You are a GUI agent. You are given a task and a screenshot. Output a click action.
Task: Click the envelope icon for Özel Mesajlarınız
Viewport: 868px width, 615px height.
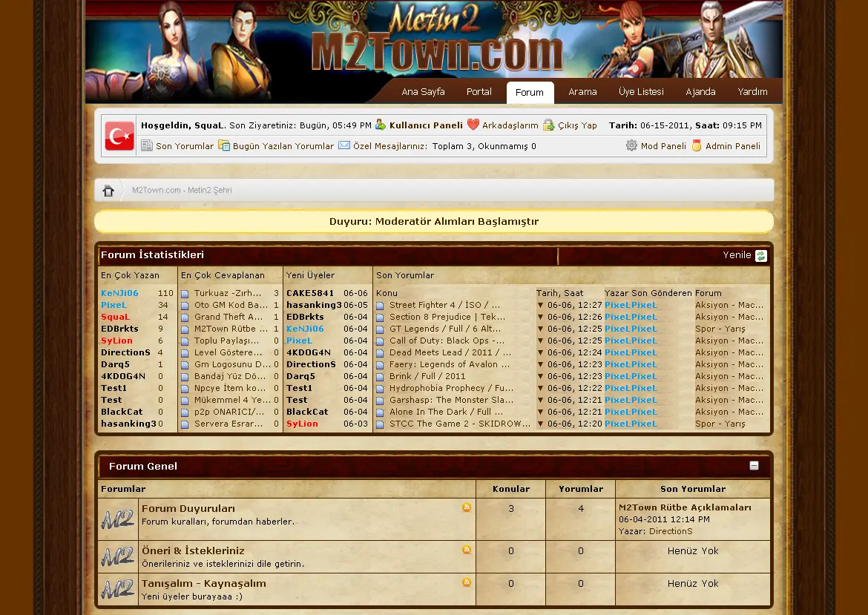344,145
